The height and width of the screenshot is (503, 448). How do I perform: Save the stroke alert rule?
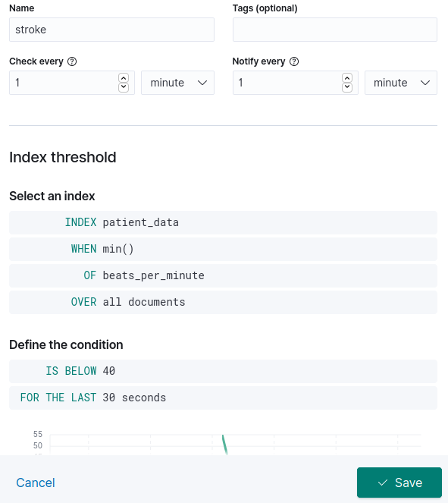pos(399,483)
